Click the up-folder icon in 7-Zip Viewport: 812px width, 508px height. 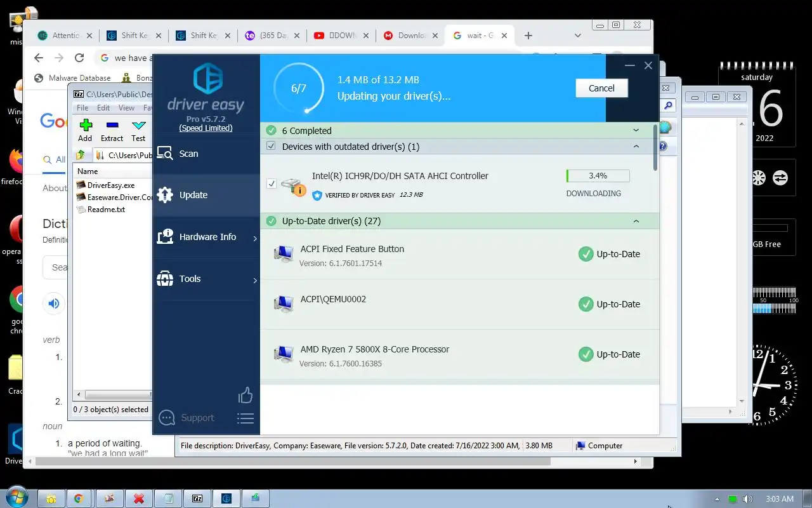point(80,155)
